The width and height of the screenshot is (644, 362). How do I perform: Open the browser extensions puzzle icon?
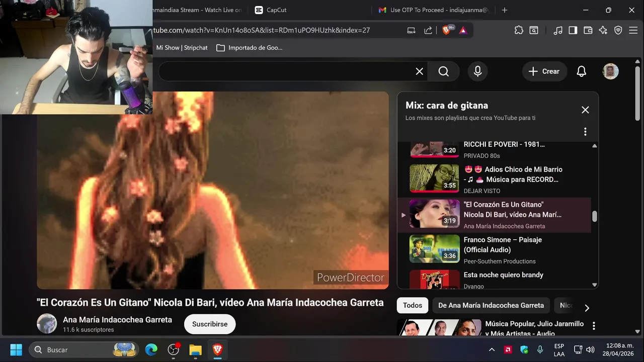click(x=519, y=30)
